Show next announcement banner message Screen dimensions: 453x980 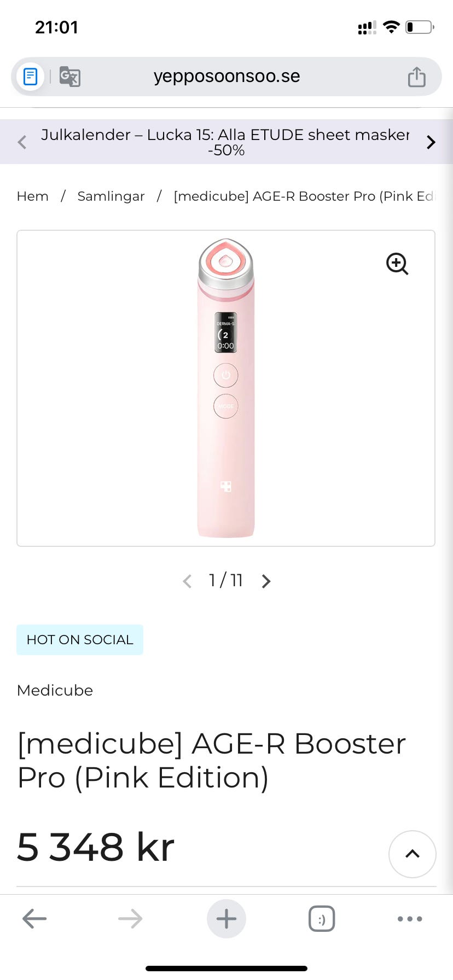(431, 142)
